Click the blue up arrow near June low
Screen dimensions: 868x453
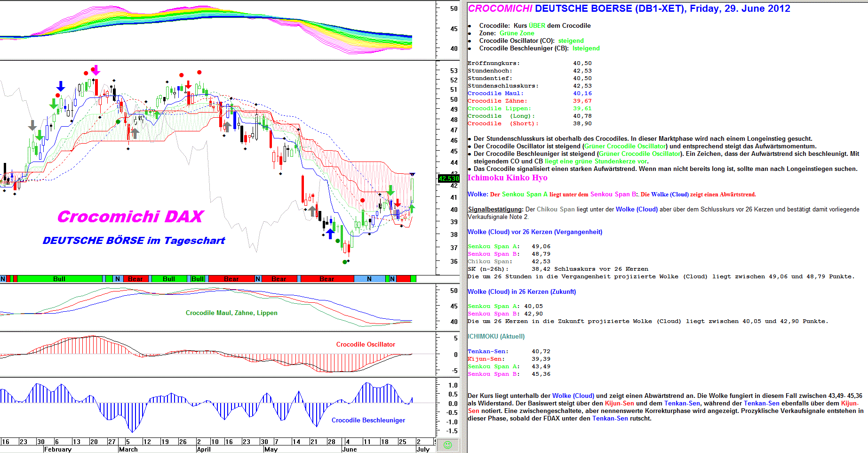point(330,233)
